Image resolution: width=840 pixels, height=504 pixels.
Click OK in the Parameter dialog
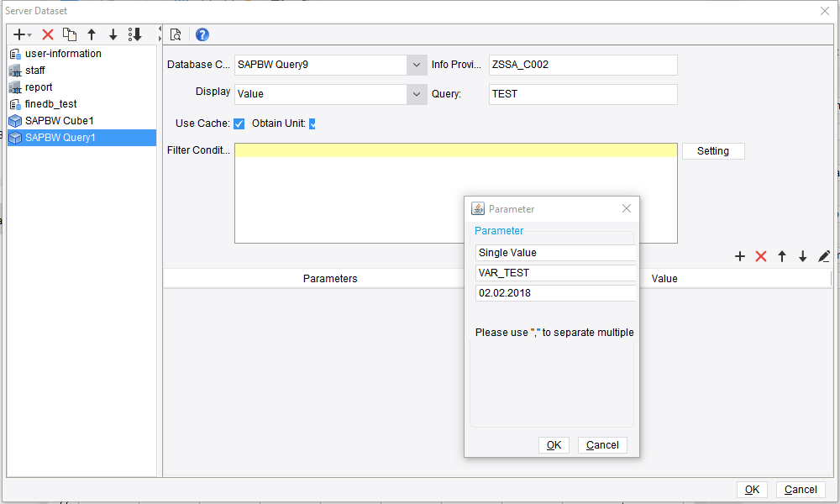[554, 445]
